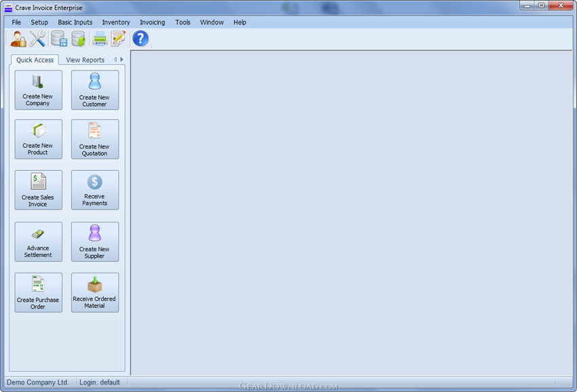Maximize the Crave Invoice window
The width and height of the screenshot is (577, 392).
541,5
